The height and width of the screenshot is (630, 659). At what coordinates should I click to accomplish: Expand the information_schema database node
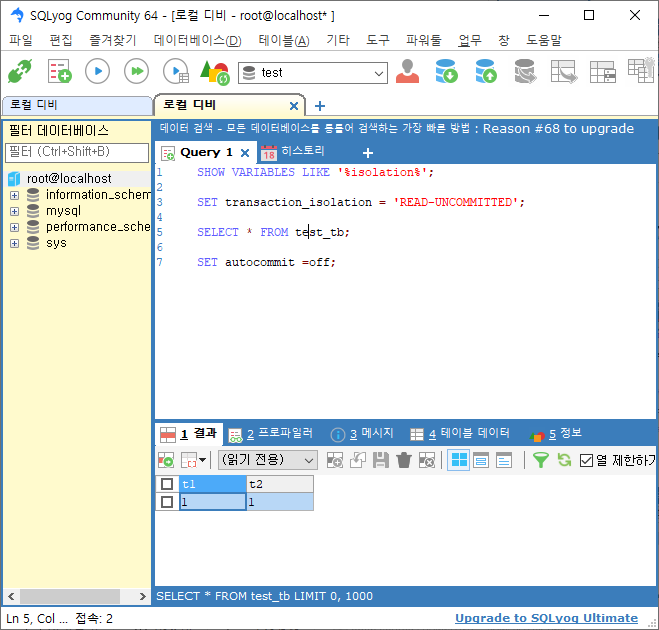tap(15, 195)
